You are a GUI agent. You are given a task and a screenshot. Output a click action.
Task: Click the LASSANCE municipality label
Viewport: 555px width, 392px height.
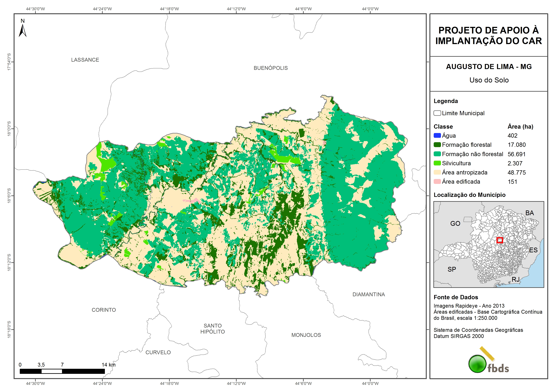(x=85, y=60)
